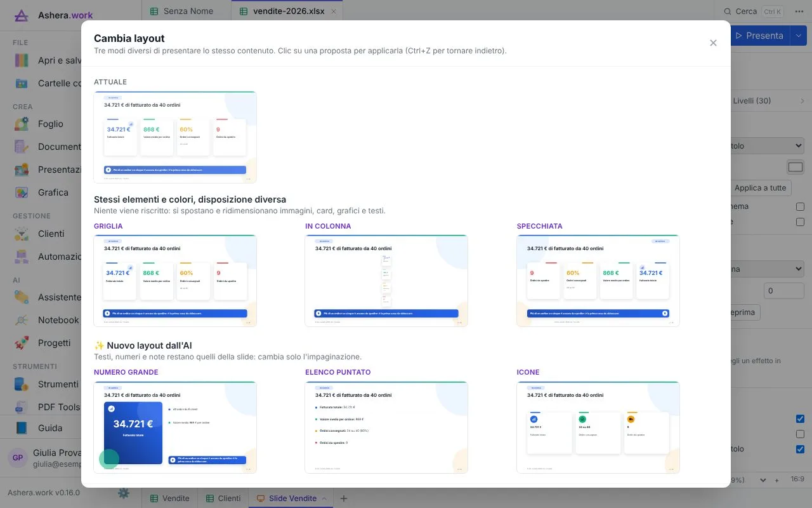Click the heading Stessi elementi e colori, disposizione diversa
The image size is (812, 508).
pos(190,199)
